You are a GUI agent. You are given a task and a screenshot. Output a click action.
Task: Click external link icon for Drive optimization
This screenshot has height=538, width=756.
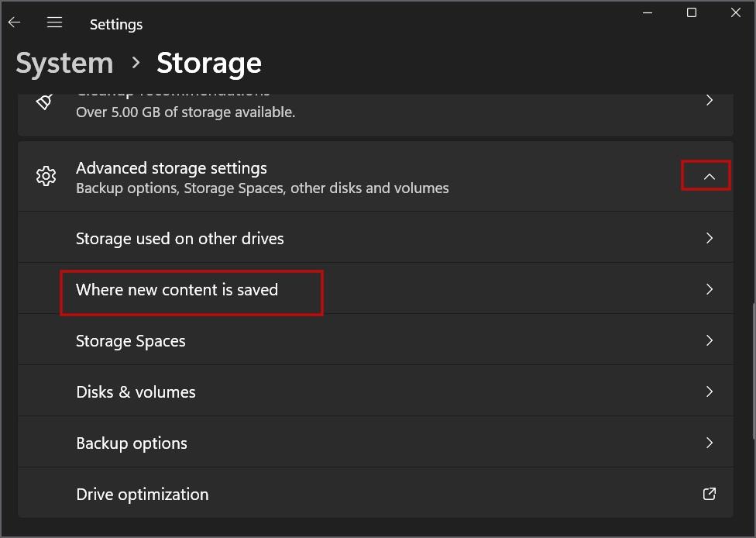710,494
